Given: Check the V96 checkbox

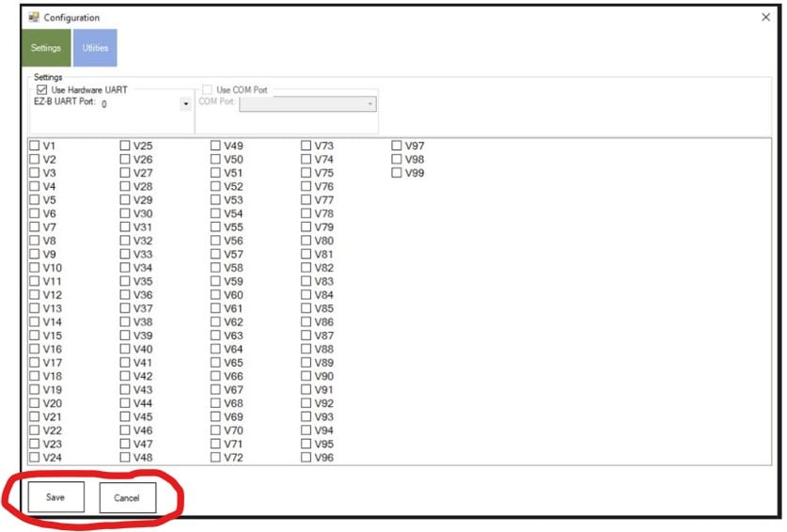Looking at the screenshot, I should pos(307,458).
